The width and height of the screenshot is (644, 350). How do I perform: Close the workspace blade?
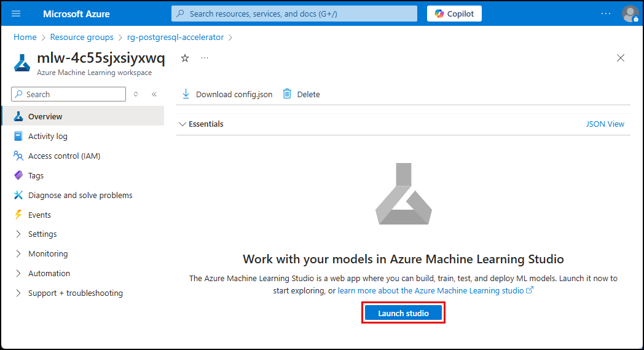[621, 58]
